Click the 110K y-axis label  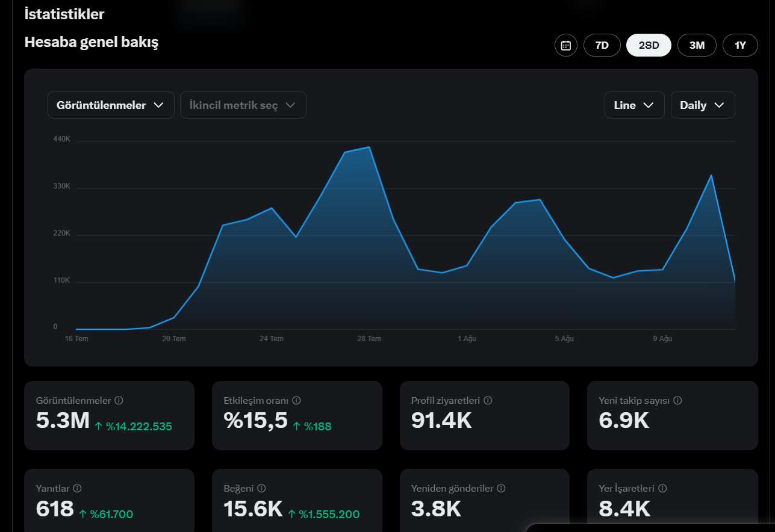click(62, 280)
